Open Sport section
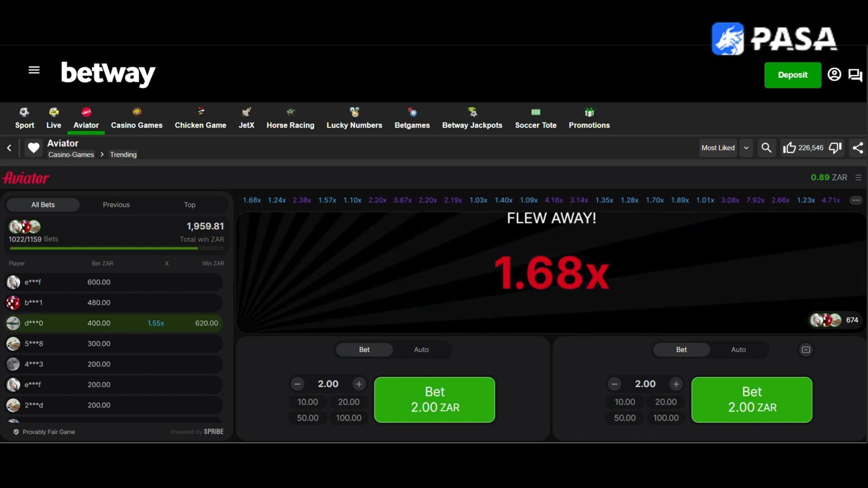 point(24,119)
